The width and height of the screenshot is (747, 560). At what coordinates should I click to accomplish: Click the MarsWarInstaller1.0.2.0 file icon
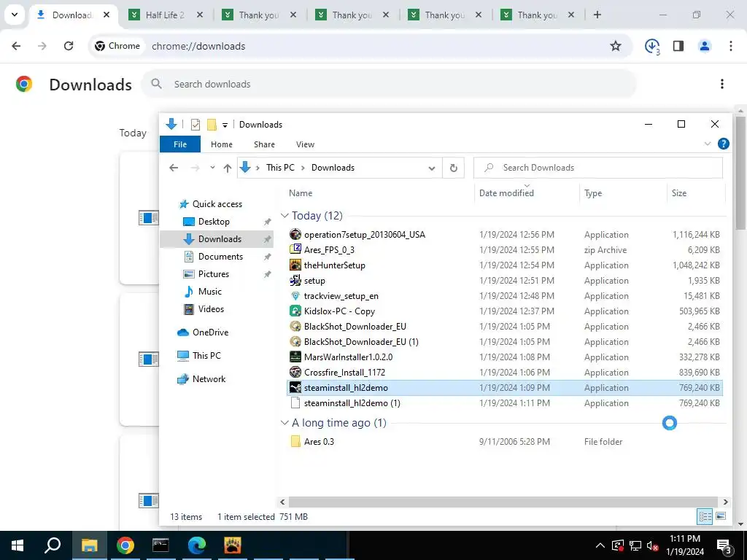click(x=295, y=357)
